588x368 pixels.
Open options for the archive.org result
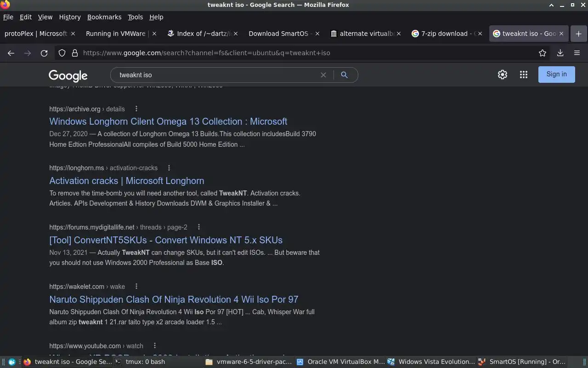click(136, 109)
